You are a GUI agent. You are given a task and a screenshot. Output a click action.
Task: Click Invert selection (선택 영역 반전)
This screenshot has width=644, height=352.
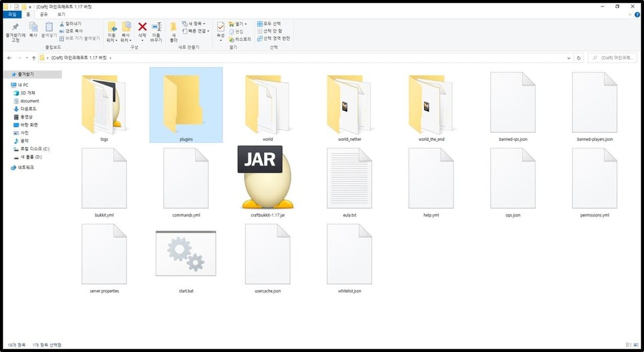click(273, 39)
